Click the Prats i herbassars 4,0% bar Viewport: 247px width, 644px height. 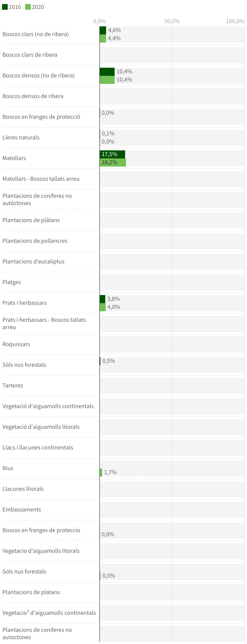(103, 307)
